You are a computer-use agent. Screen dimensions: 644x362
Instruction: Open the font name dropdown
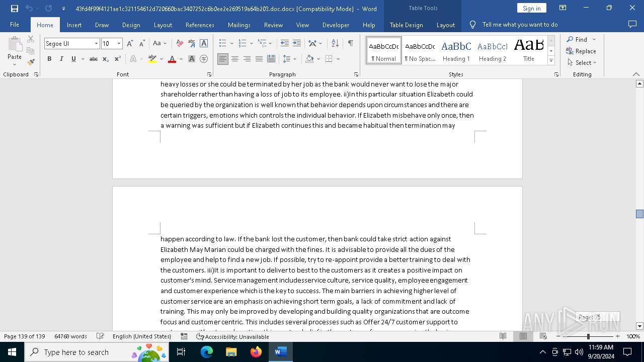[x=96, y=44]
